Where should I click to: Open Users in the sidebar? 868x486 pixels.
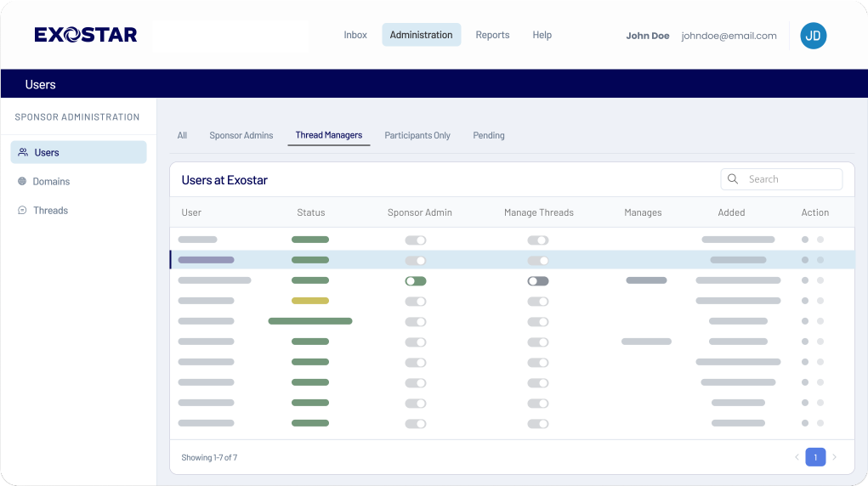(x=78, y=152)
